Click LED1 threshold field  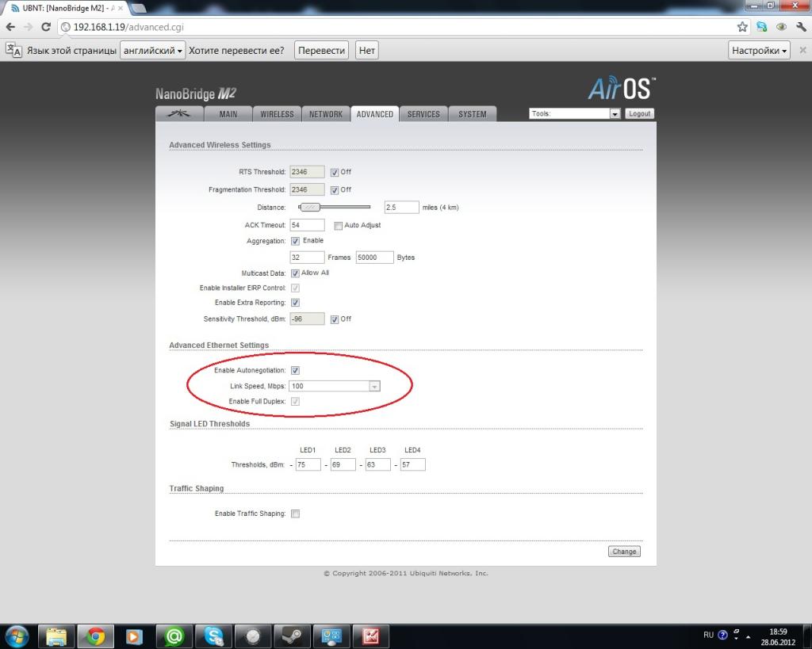point(308,464)
